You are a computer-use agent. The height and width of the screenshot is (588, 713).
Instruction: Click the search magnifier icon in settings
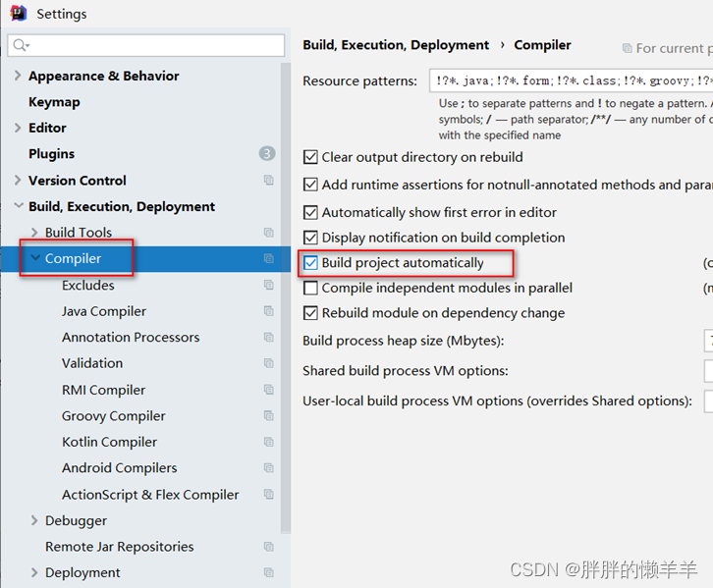coord(21,45)
